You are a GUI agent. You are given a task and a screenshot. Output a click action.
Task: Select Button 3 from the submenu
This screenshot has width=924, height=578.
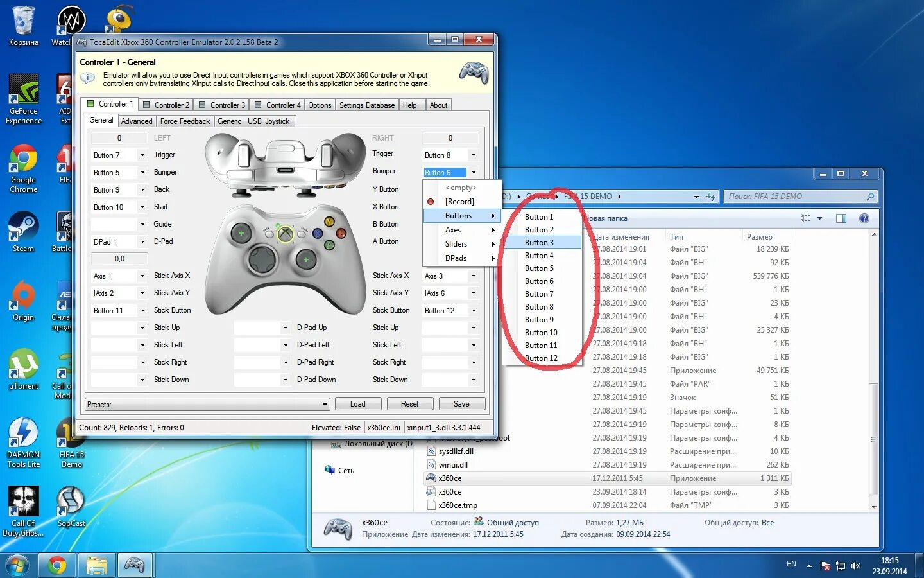click(x=542, y=243)
